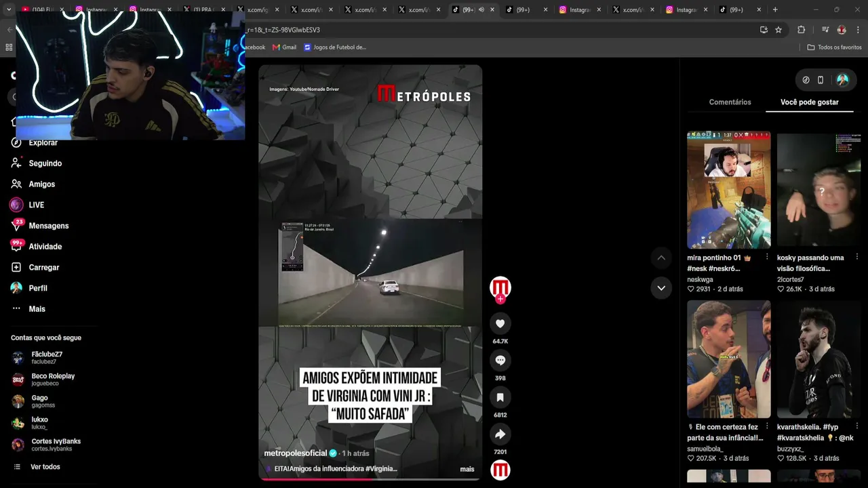Image resolution: width=868 pixels, height=488 pixels.
Task: Mute the active TikTok tab's speaker icon
Action: coord(481,9)
